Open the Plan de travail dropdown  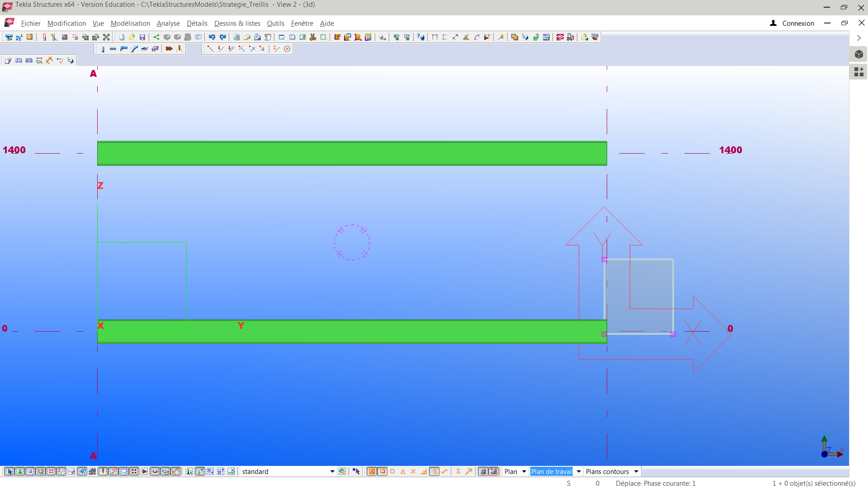579,471
